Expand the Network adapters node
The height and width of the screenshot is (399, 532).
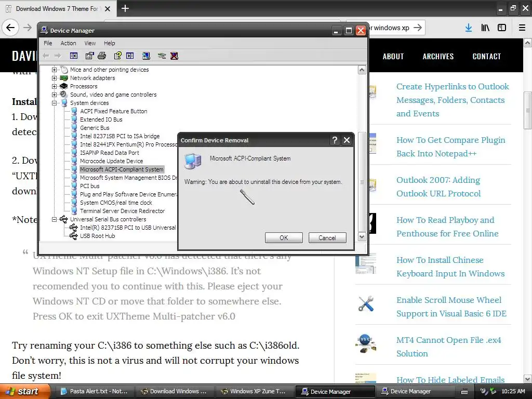tap(54, 78)
